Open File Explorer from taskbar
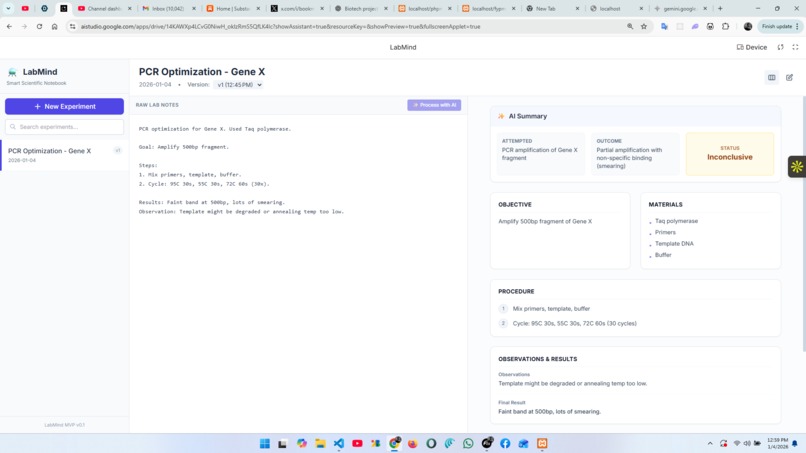The height and width of the screenshot is (453, 806). tap(320, 443)
